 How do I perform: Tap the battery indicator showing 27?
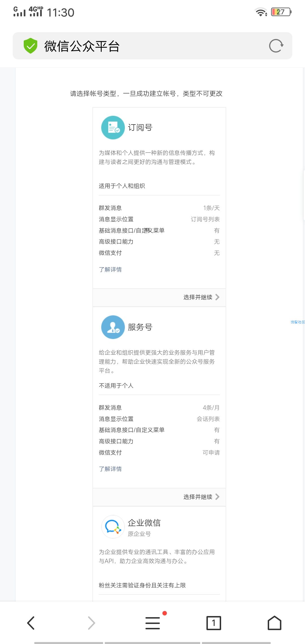pos(281,12)
